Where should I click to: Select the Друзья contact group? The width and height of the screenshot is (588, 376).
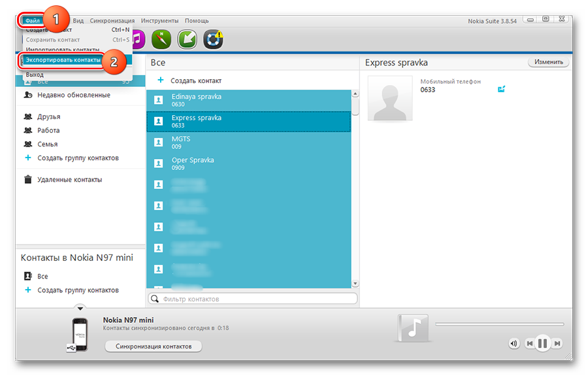48,116
